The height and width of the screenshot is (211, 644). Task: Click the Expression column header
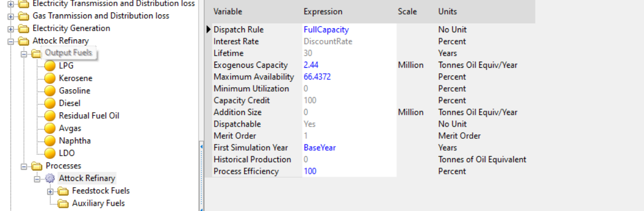323,12
